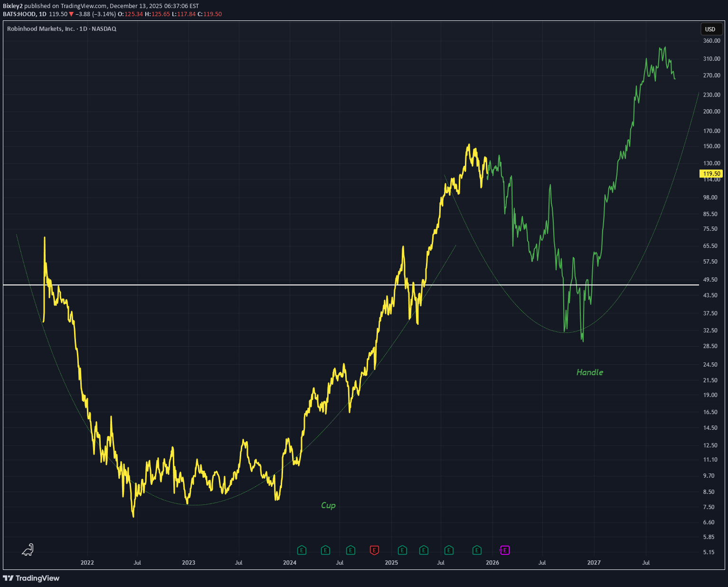This screenshot has width=728, height=587.
Task: Select the 'Handle' text annotation
Action: point(589,372)
